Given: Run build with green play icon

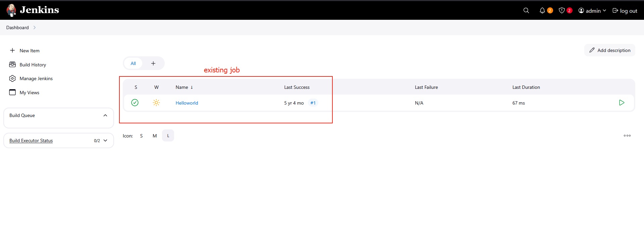Looking at the screenshot, I should tap(622, 103).
